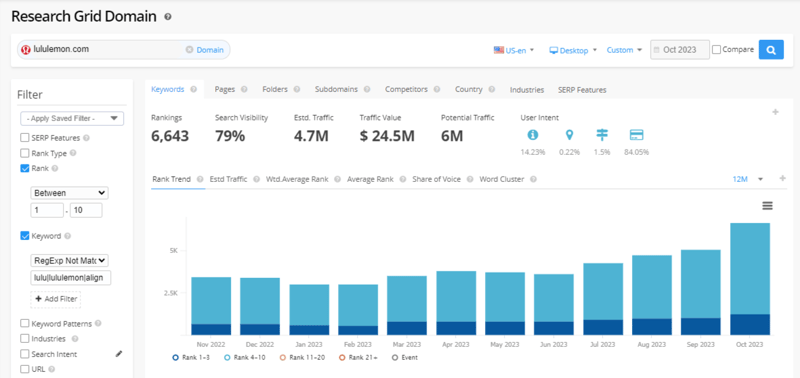Click the lululemon logo icon in search box
The image size is (800, 378).
point(26,50)
